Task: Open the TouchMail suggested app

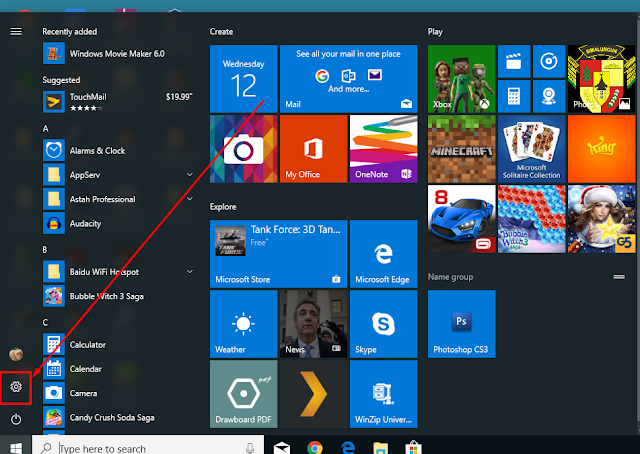Action: tap(118, 102)
